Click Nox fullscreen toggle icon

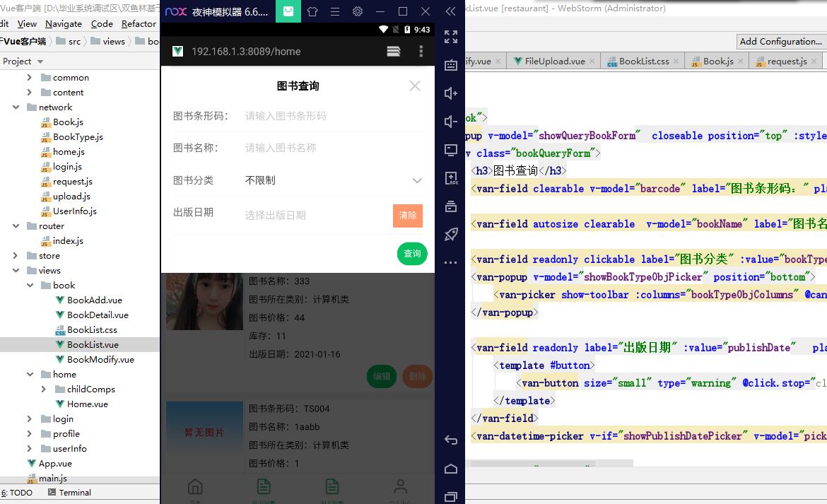pos(450,36)
